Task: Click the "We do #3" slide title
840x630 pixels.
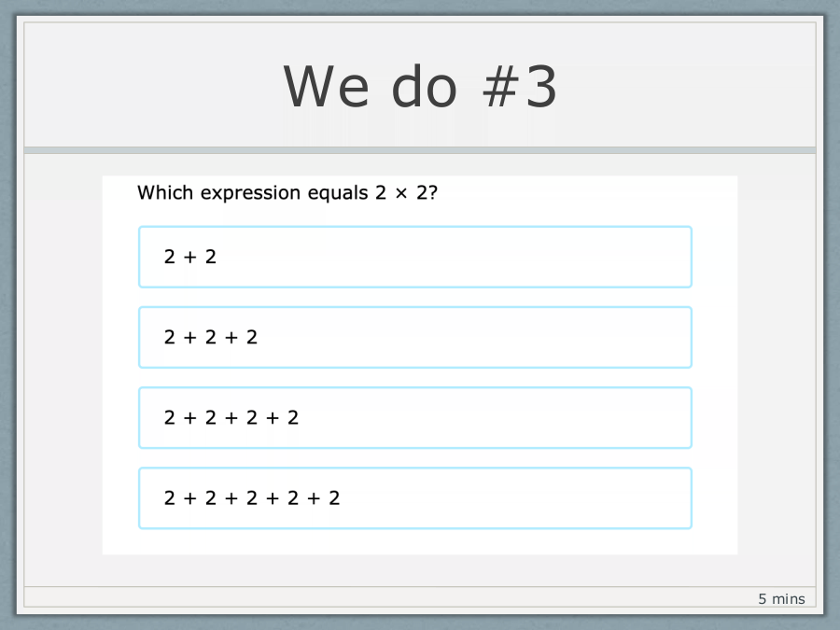Action: (420, 86)
